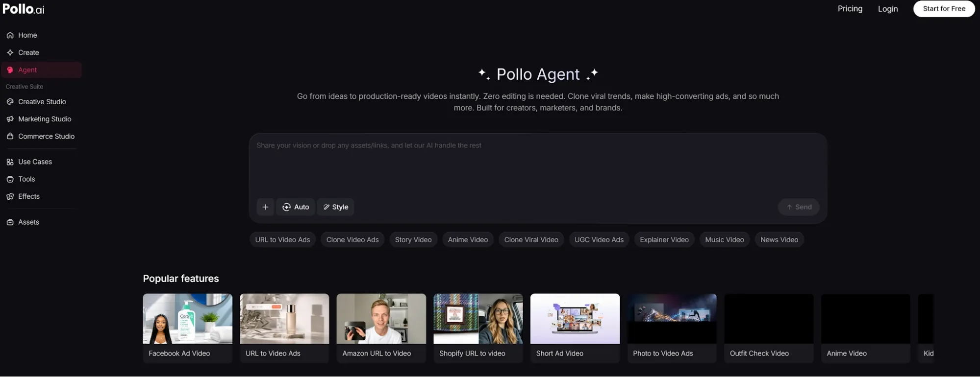Click the Use Cases grid icon
The height and width of the screenshot is (377, 980).
(10, 162)
